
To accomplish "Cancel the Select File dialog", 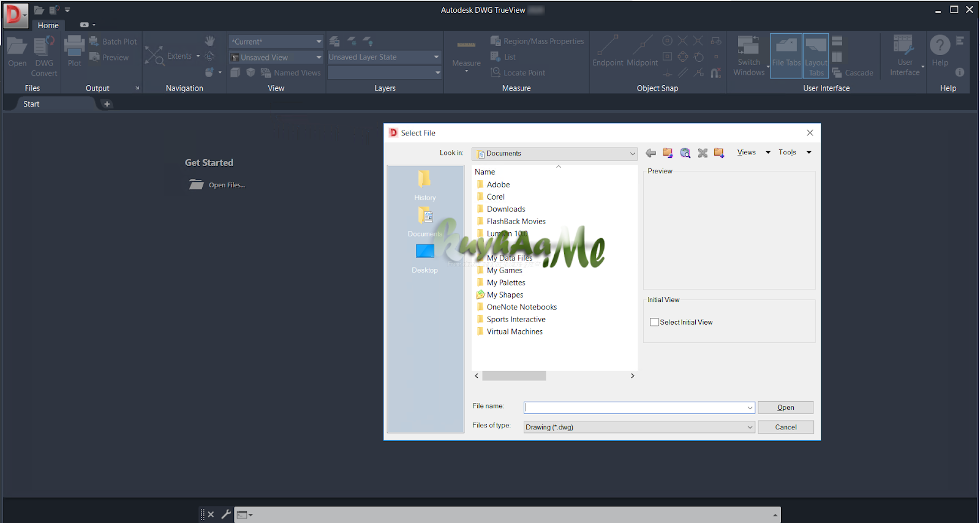I will pos(786,427).
